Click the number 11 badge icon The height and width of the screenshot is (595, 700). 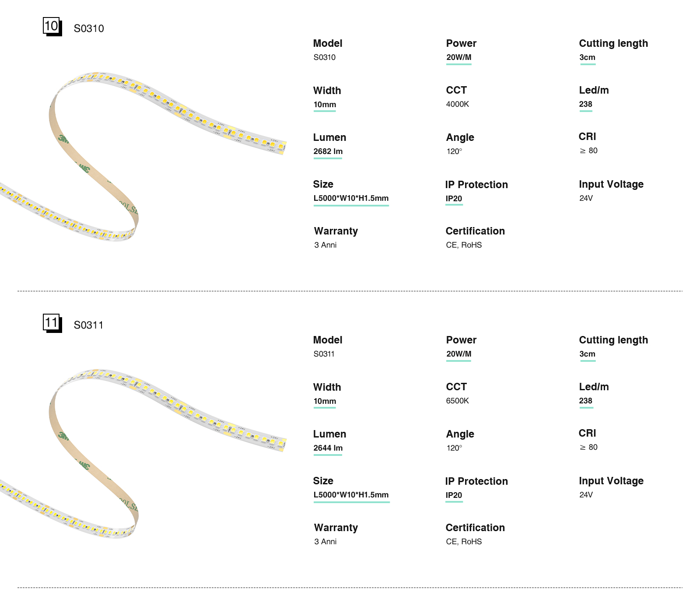[x=52, y=323]
